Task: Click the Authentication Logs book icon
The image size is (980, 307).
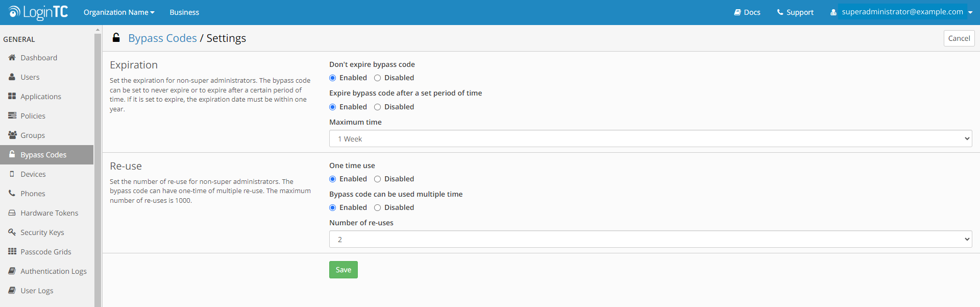Action: point(12,271)
